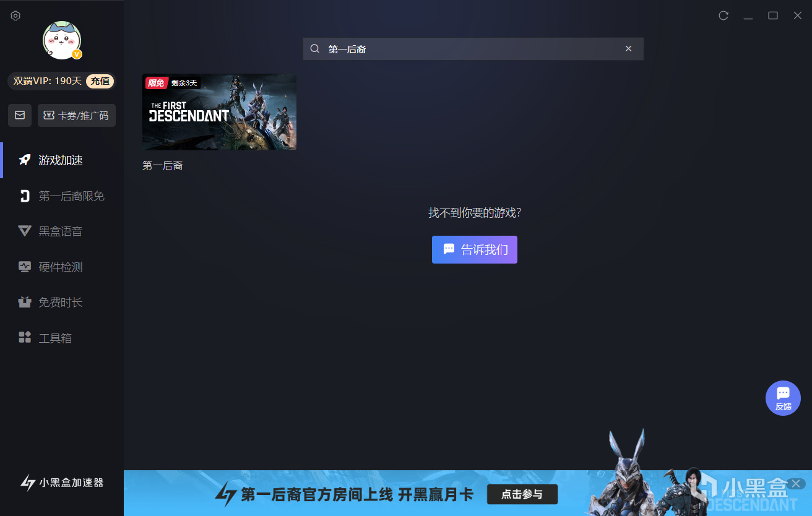Open settings via the gear icon
This screenshot has height=516, width=812.
(15, 15)
